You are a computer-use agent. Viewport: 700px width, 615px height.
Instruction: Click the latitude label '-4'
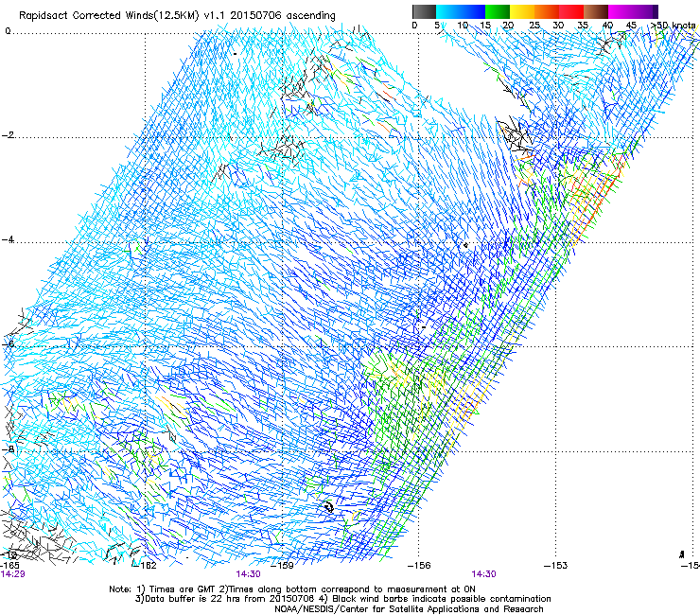tap(8, 239)
